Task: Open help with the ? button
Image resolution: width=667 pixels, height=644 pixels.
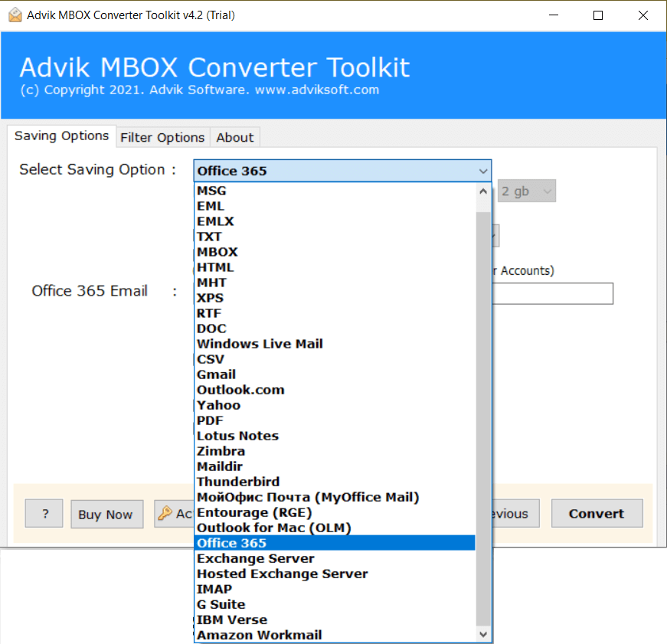Action: pos(44,513)
